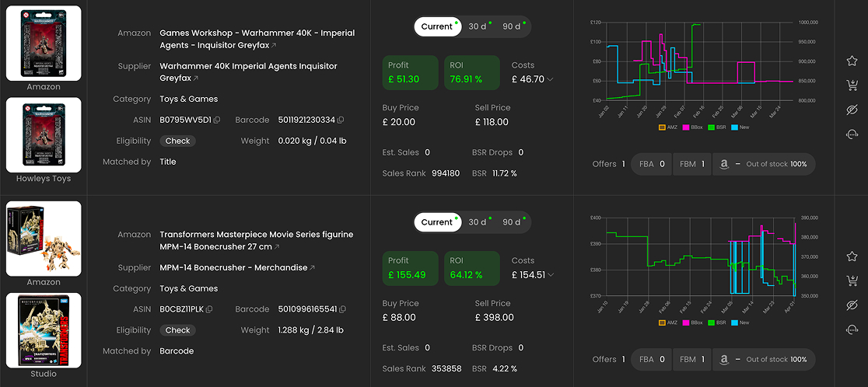Click the £ 51.30 profit box
This screenshot has width=868, height=387.
(x=410, y=72)
